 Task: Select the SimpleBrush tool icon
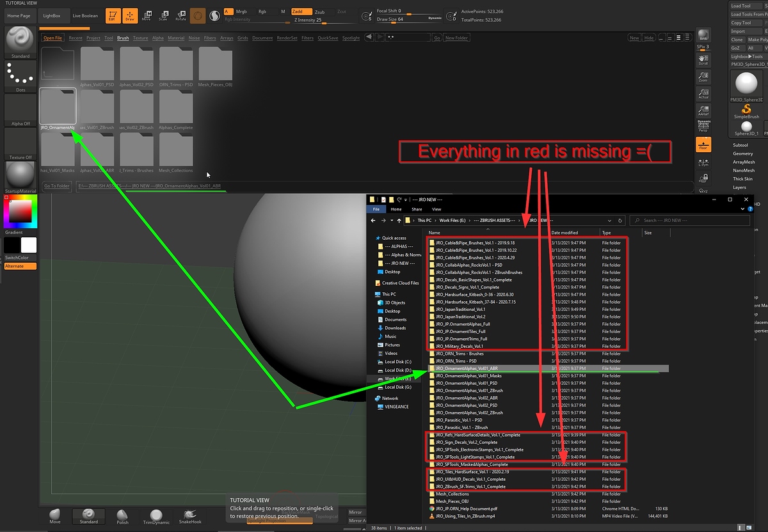[746, 112]
